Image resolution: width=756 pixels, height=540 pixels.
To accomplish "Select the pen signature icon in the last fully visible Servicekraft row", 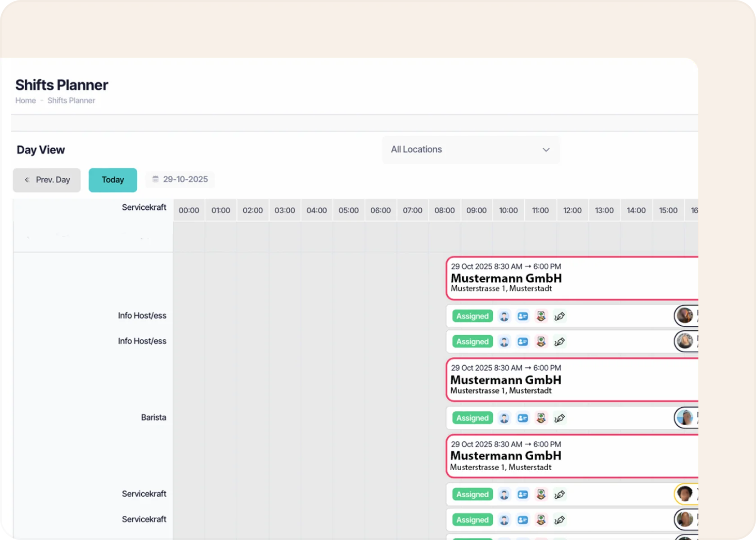I will coord(559,520).
